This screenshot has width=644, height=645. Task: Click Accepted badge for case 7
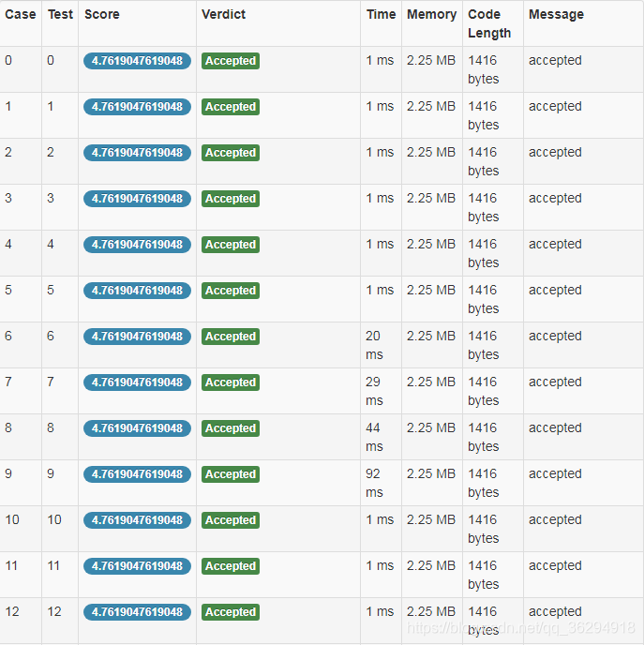pos(231,382)
